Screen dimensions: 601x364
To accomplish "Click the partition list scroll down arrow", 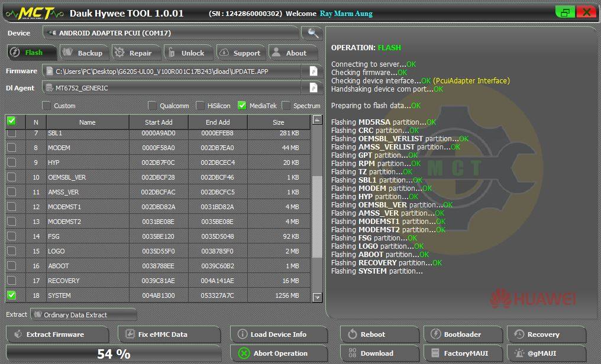I will click(318, 297).
